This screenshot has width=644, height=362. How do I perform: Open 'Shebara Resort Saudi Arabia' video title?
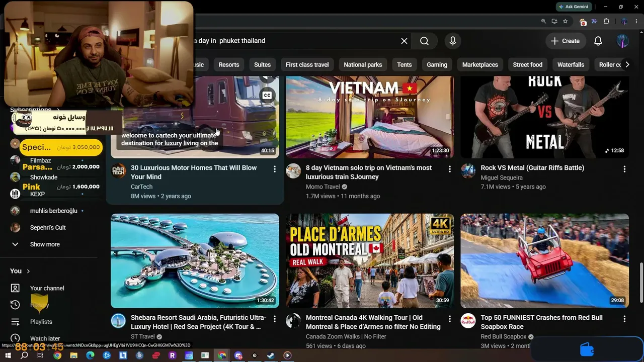pyautogui.click(x=199, y=322)
